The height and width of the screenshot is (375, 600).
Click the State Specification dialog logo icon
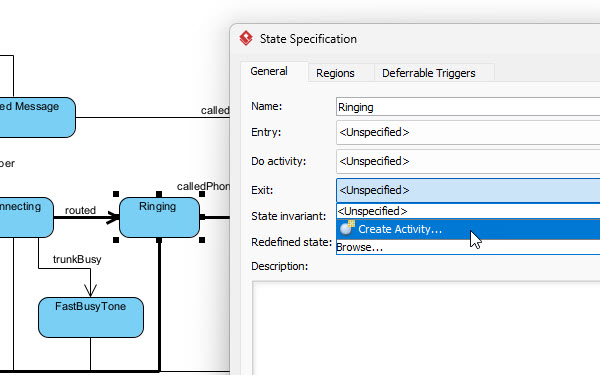246,38
